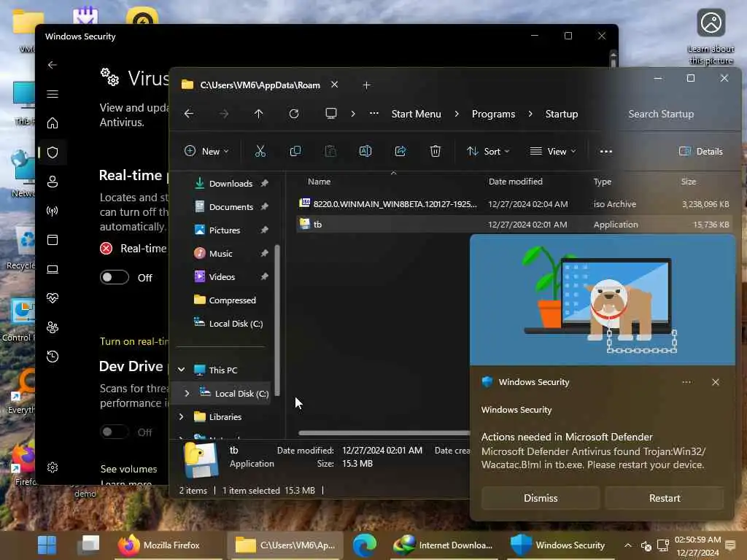747x560 pixels.
Task: Open Internet Download Manager from taskbar
Action: [443, 545]
